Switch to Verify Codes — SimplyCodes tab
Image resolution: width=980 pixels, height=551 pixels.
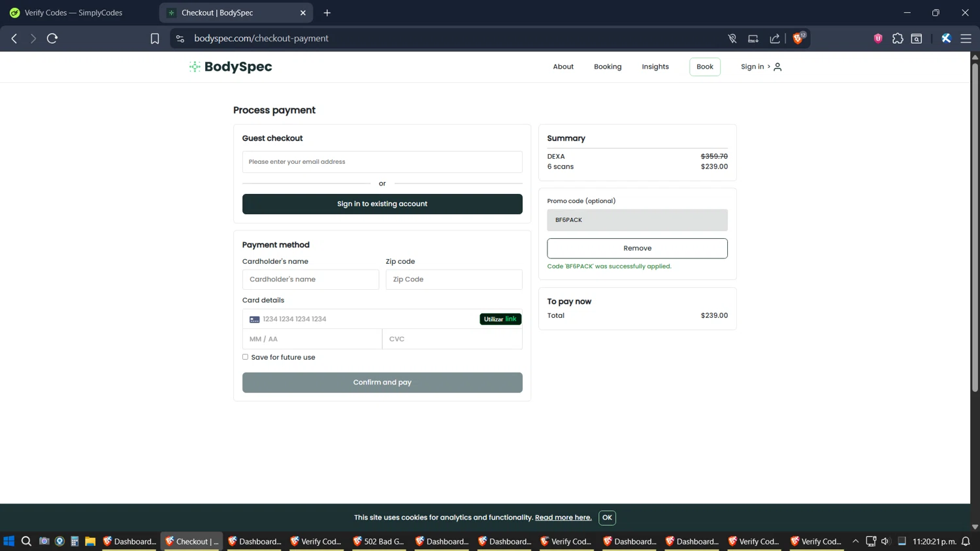click(78, 12)
